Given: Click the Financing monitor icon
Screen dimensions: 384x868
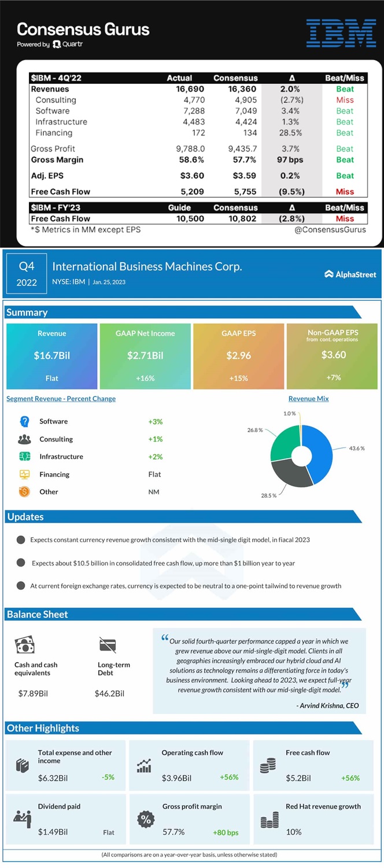Looking at the screenshot, I should 24,475.
